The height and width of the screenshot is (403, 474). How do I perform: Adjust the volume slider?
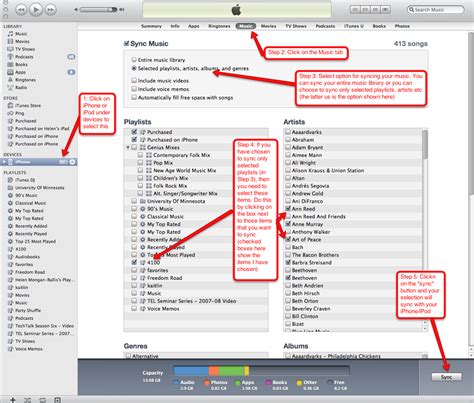[98, 10]
